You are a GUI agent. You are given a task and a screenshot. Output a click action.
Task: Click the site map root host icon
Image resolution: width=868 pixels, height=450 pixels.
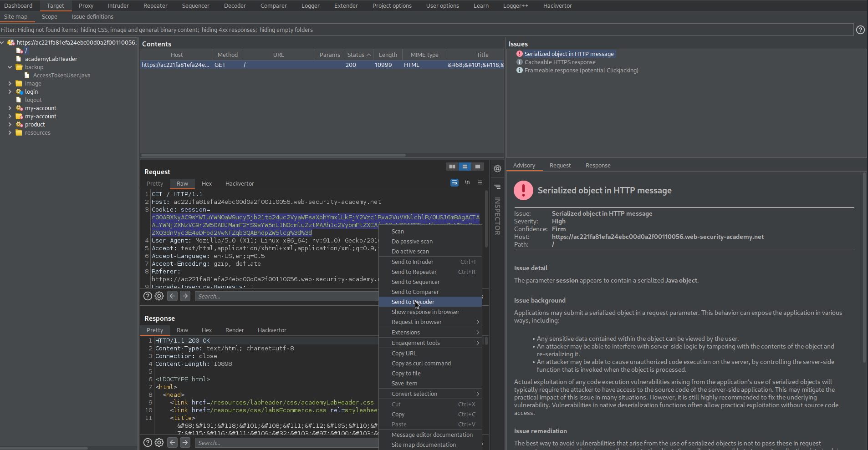(11, 42)
